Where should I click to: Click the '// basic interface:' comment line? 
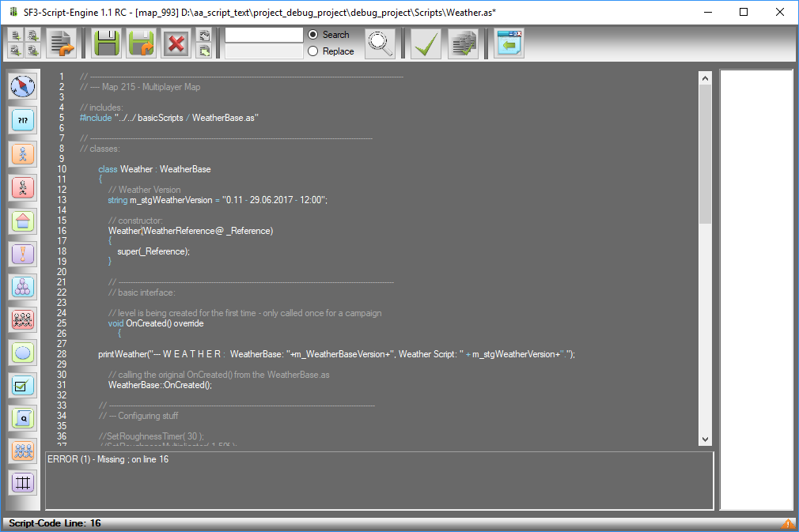[x=142, y=292]
